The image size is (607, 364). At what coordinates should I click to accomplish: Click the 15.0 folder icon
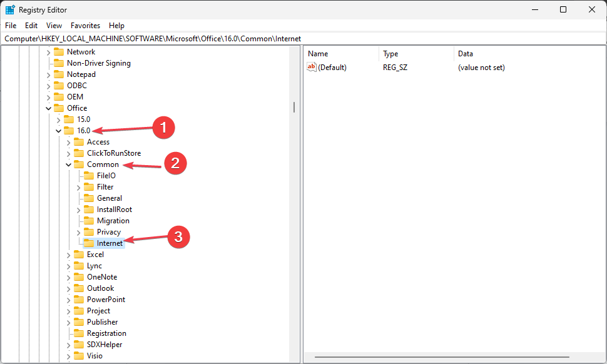coord(69,119)
